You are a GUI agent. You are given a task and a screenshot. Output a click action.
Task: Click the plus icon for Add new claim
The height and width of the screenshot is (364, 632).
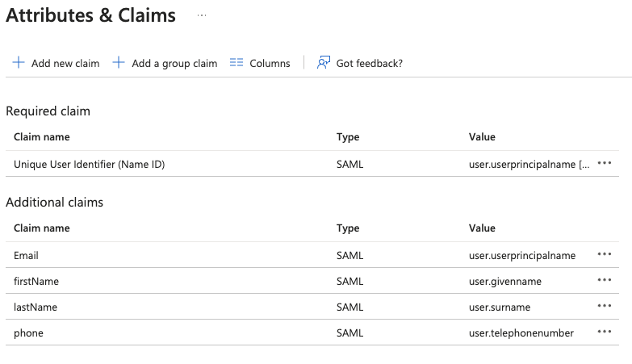coord(19,63)
